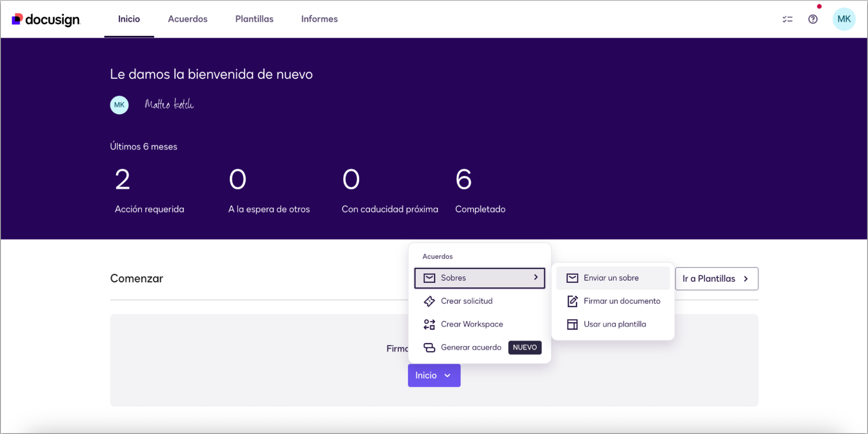The height and width of the screenshot is (434, 868).
Task: Expand the Sobres submenu arrow
Action: coord(536,278)
